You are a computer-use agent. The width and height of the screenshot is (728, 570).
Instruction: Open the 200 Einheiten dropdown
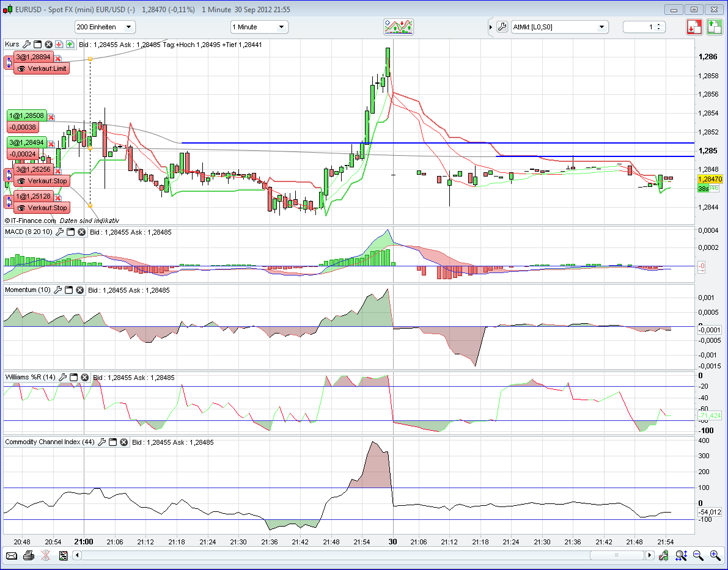tap(105, 27)
